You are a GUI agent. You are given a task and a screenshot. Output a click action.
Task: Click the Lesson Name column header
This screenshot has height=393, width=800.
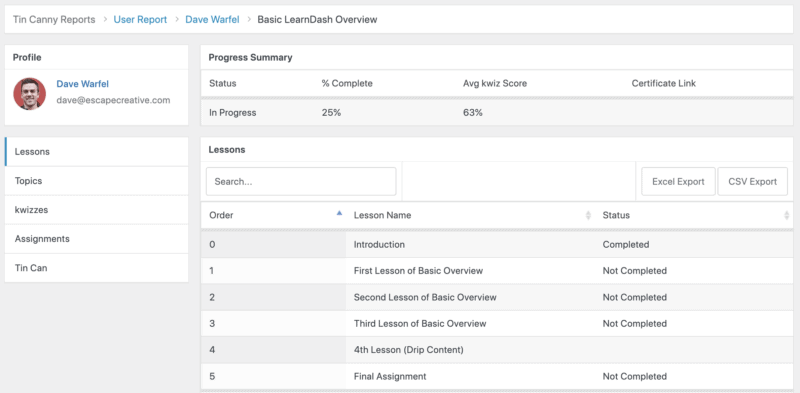pos(470,215)
